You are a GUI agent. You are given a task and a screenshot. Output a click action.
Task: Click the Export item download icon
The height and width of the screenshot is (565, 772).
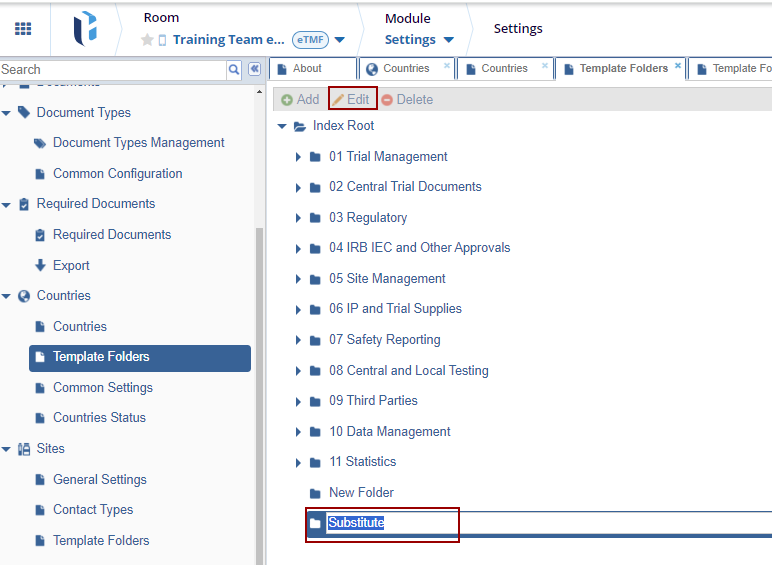pyautogui.click(x=40, y=265)
